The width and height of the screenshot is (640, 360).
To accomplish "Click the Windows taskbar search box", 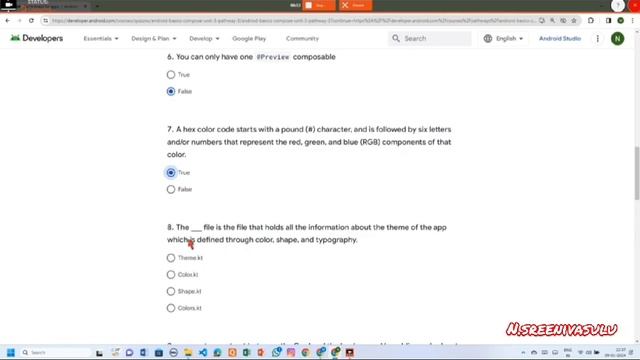I will tap(56, 352).
